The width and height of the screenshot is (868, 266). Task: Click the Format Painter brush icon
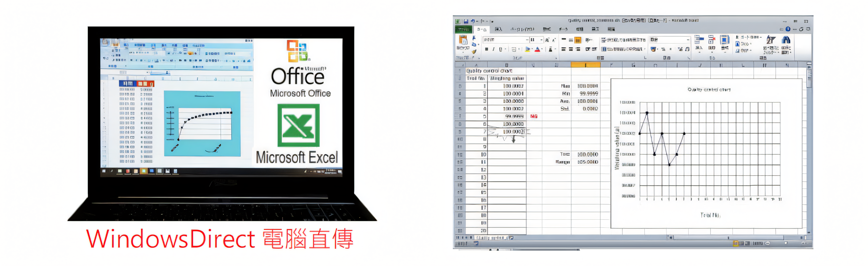pyautogui.click(x=474, y=52)
